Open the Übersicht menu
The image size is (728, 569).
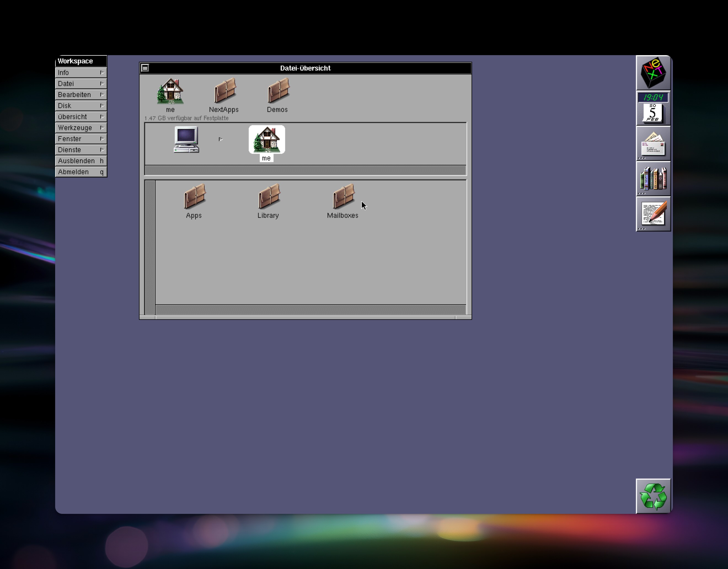click(81, 117)
